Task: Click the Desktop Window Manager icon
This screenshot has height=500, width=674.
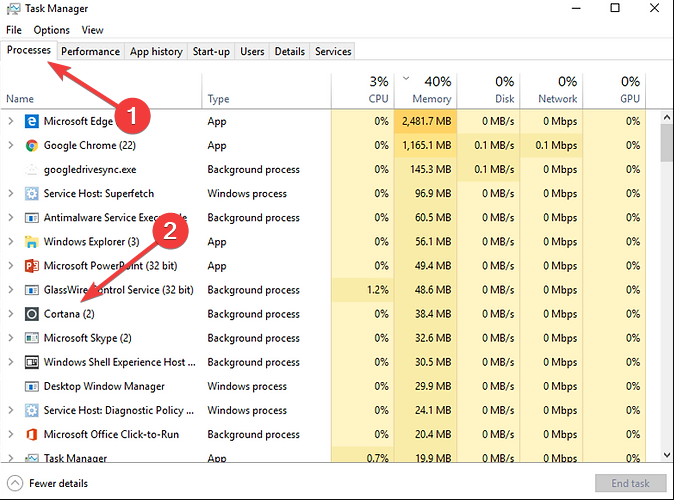Action: tap(31, 386)
